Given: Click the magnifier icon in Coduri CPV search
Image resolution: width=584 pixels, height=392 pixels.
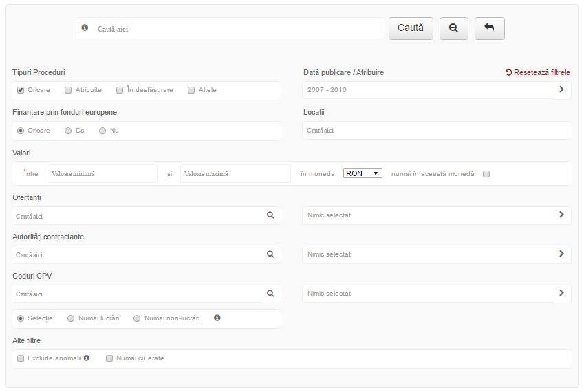Looking at the screenshot, I should click(x=270, y=294).
